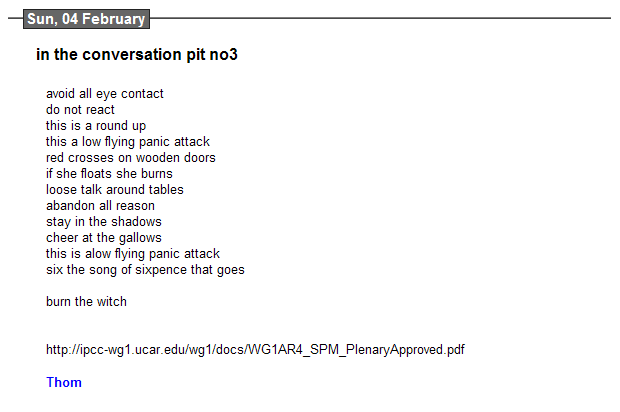
Task: Click the line 'avoid all eye contact'
Action: tap(104, 94)
